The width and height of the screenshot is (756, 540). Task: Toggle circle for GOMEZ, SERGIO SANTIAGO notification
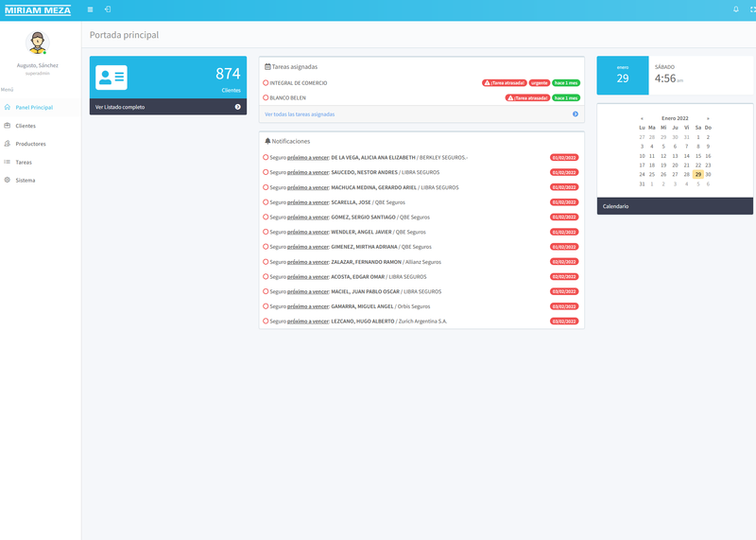[266, 218]
